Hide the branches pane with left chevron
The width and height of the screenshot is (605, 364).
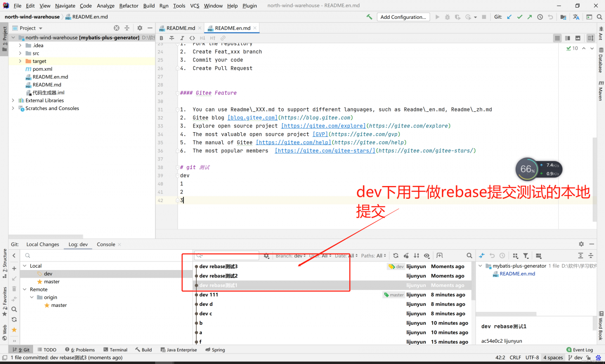point(14,256)
